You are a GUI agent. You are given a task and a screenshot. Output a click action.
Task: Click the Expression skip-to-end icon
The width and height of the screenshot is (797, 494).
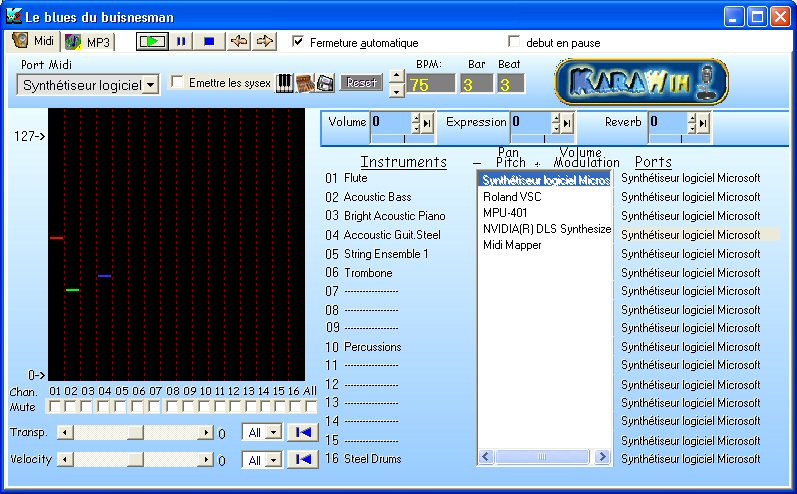tap(568, 122)
